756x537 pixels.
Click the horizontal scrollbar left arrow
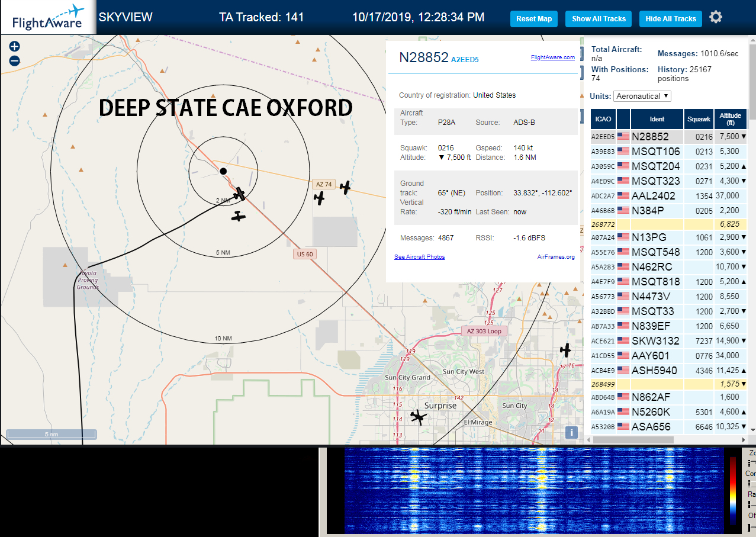(x=588, y=439)
